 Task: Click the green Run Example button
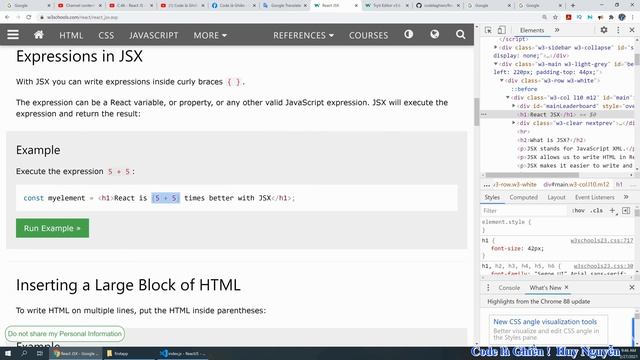click(52, 228)
